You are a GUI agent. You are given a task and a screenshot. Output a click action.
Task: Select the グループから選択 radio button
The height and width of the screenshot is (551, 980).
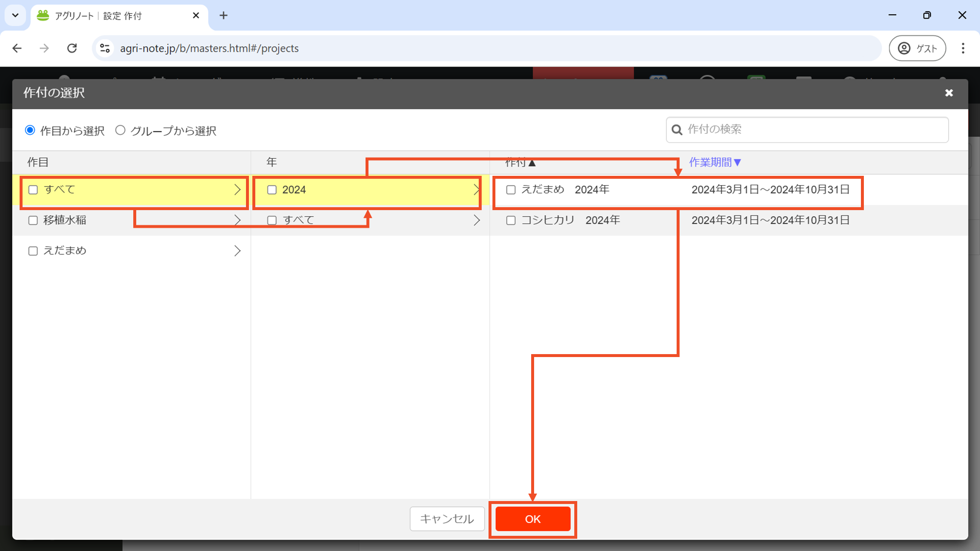(x=121, y=130)
